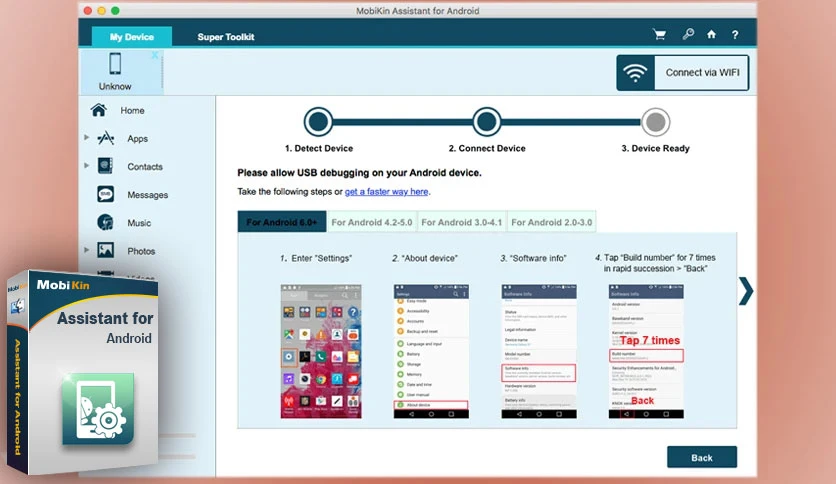Select the For Android 2.0-3.0 tab
This screenshot has width=836, height=484.
point(551,222)
